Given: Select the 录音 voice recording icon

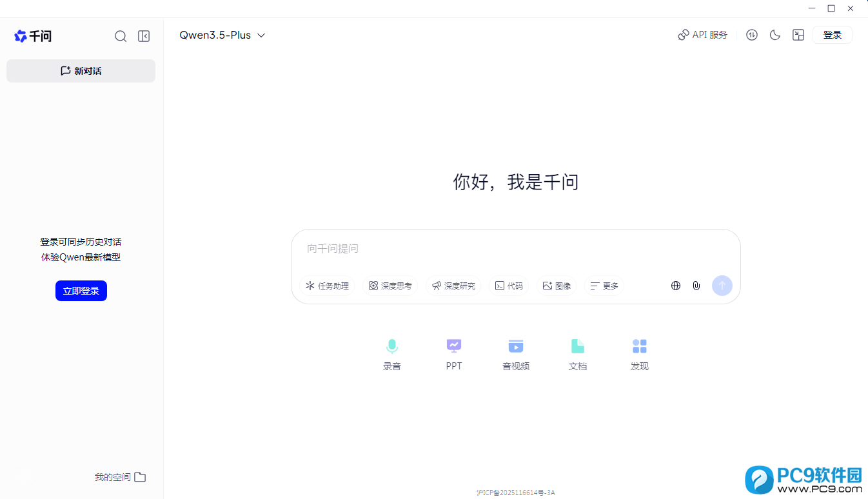Looking at the screenshot, I should [392, 346].
